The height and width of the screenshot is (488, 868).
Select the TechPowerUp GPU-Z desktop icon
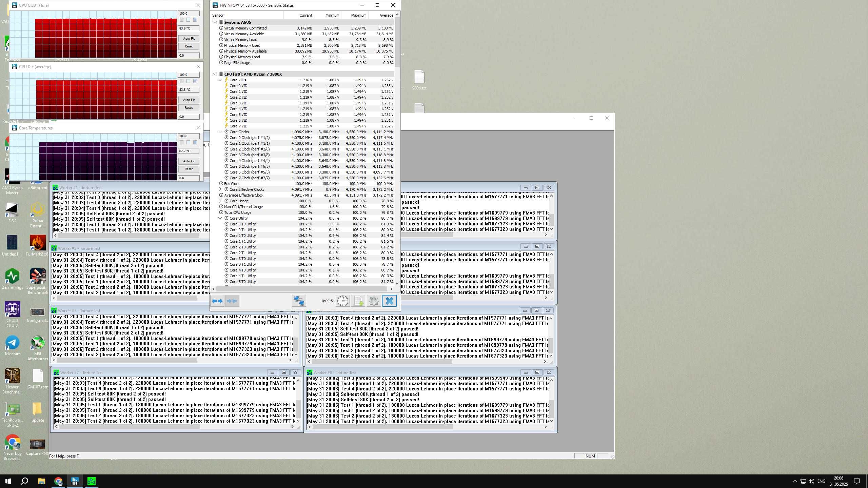click(12, 414)
